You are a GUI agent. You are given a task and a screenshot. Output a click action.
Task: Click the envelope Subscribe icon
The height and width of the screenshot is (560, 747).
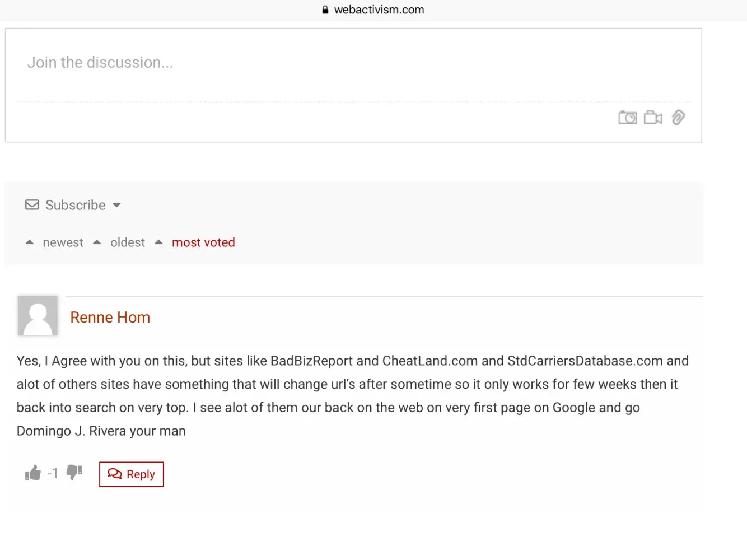coord(32,205)
